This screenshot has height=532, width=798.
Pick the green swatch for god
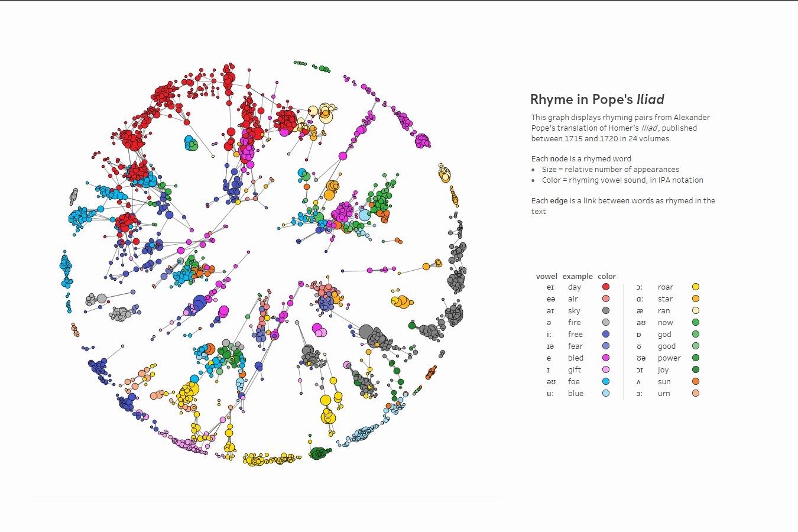click(x=696, y=334)
